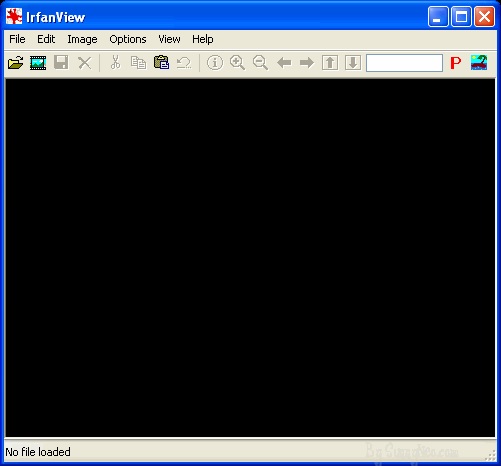The width and height of the screenshot is (501, 466).
Task: Click the previous page up arrow icon
Action: (x=330, y=63)
